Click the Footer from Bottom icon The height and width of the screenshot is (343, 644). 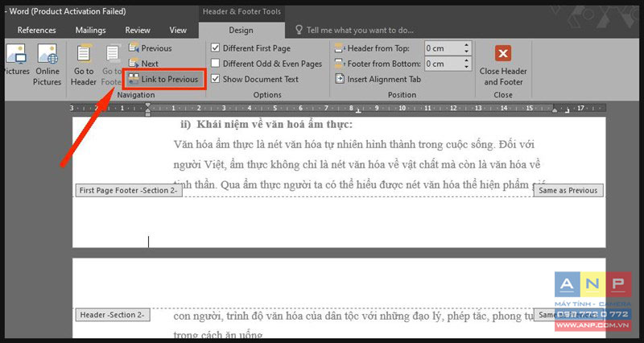pyautogui.click(x=340, y=64)
